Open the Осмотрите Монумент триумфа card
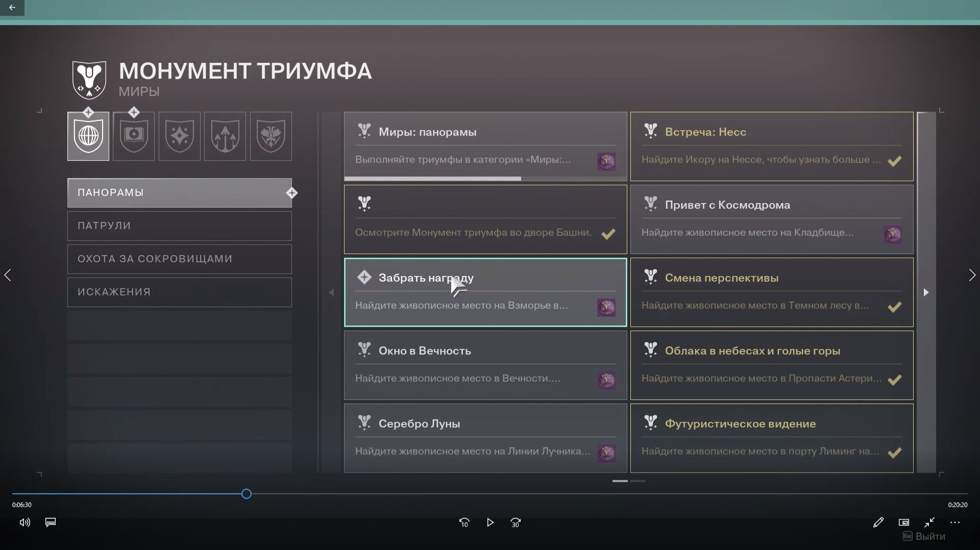Image resolution: width=980 pixels, height=550 pixels. (485, 219)
